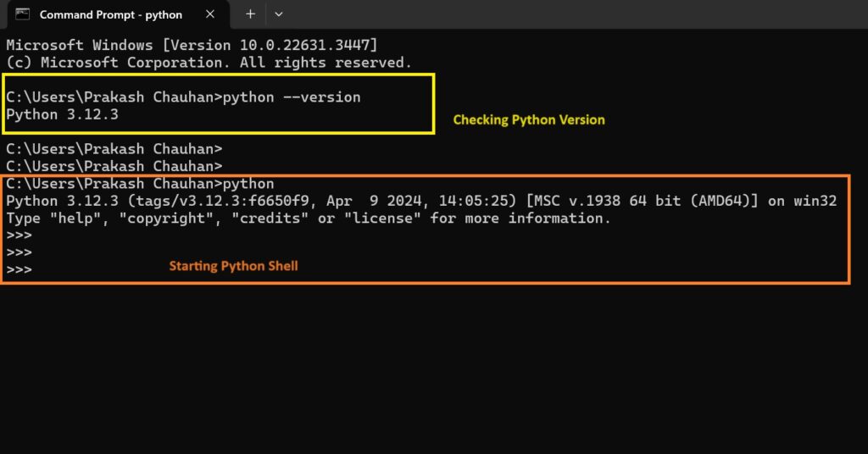Click the yellow Checking Python Version label
Image resolution: width=868 pixels, height=454 pixels.
click(x=529, y=120)
